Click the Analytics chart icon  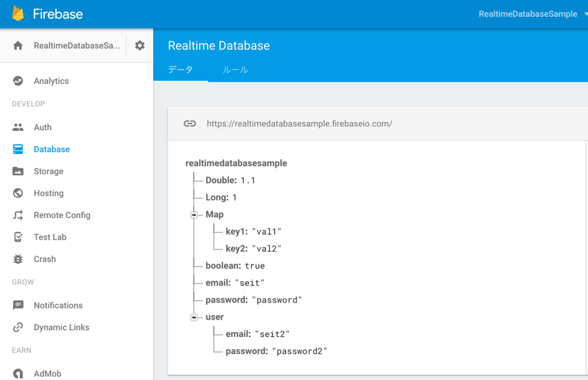(18, 80)
